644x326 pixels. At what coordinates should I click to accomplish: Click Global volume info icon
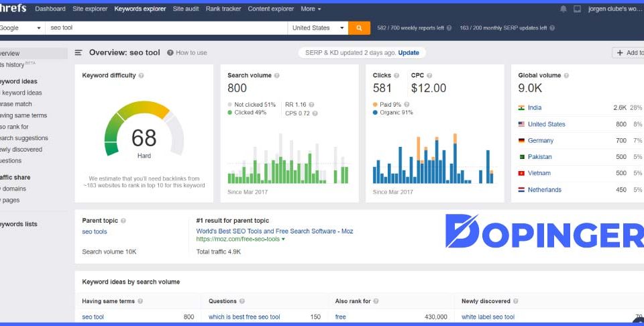pyautogui.click(x=566, y=76)
